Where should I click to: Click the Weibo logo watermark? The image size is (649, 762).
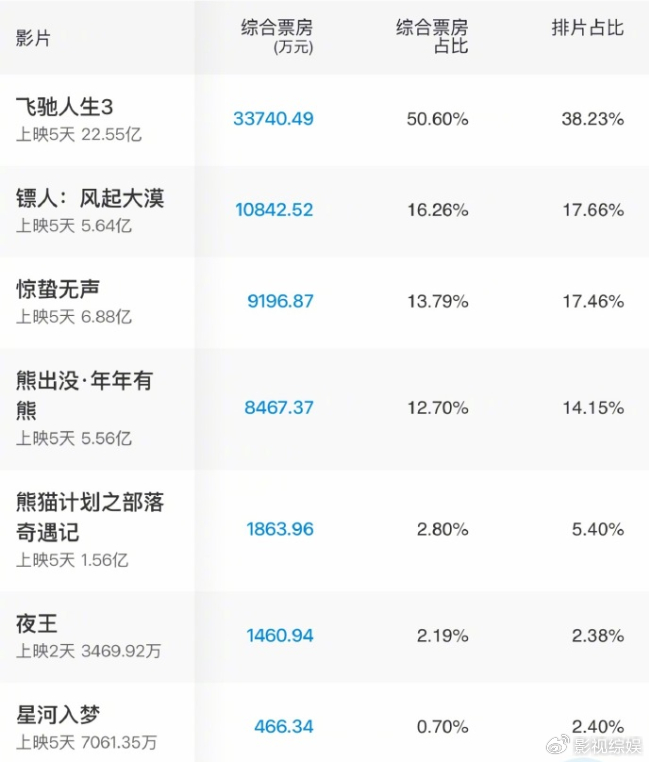pos(555,744)
